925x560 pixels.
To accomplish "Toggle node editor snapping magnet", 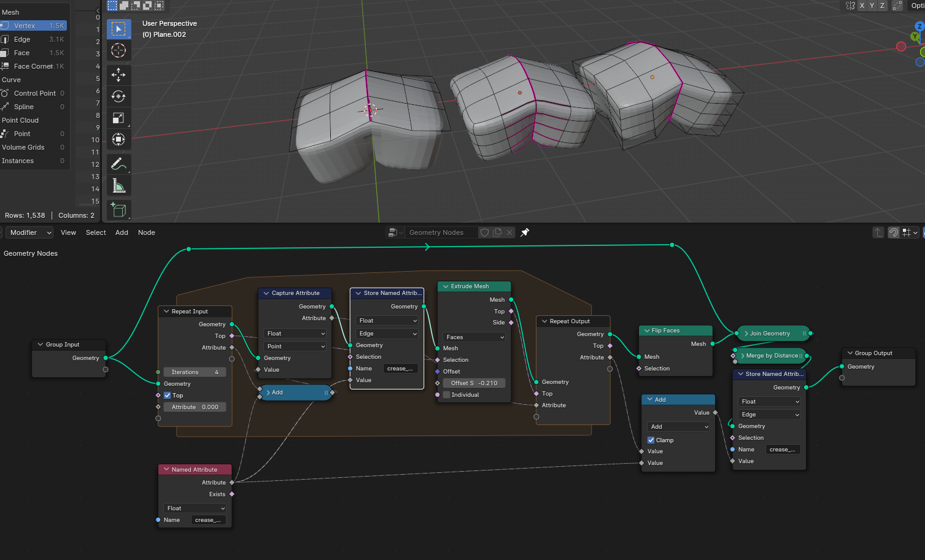I will coord(894,232).
